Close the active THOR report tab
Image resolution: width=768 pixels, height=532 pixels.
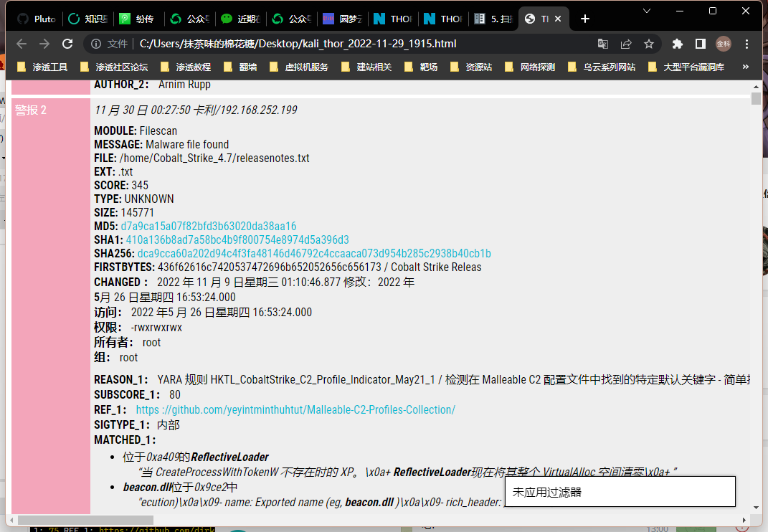[x=558, y=19]
